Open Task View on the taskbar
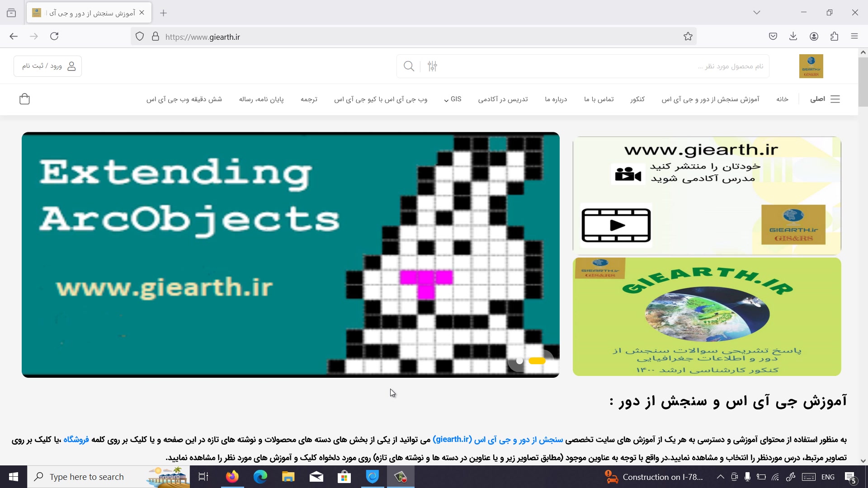 pyautogui.click(x=203, y=477)
